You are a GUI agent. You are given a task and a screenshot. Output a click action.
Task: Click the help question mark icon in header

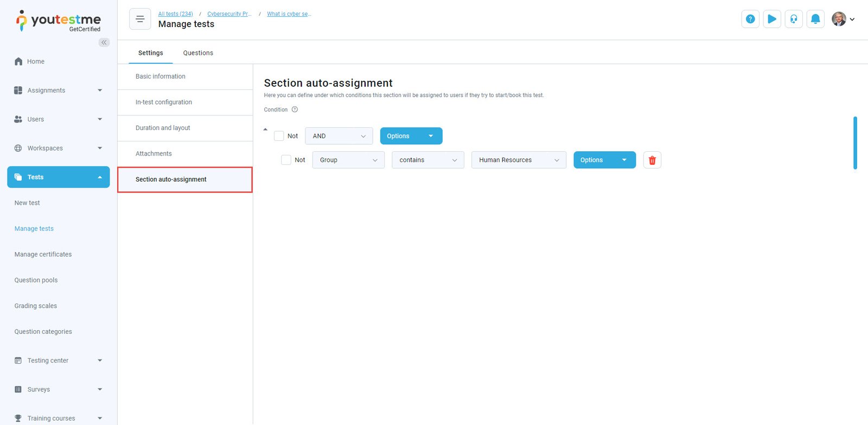750,19
